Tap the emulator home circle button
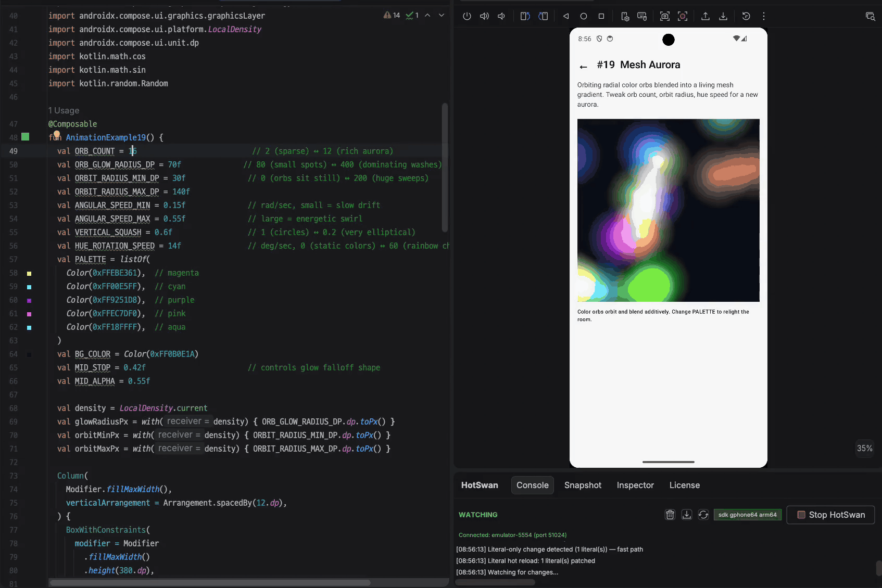The height and width of the screenshot is (588, 882). tap(584, 16)
